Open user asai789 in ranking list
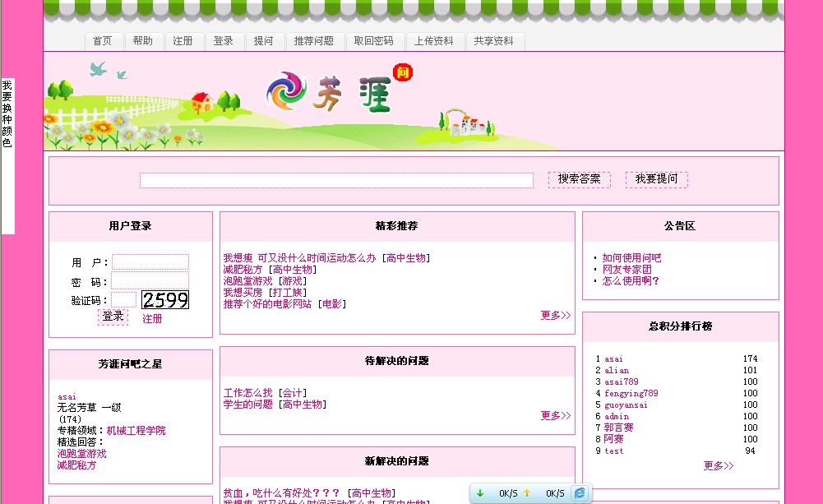Viewport: 823px width, 504px height. click(622, 382)
